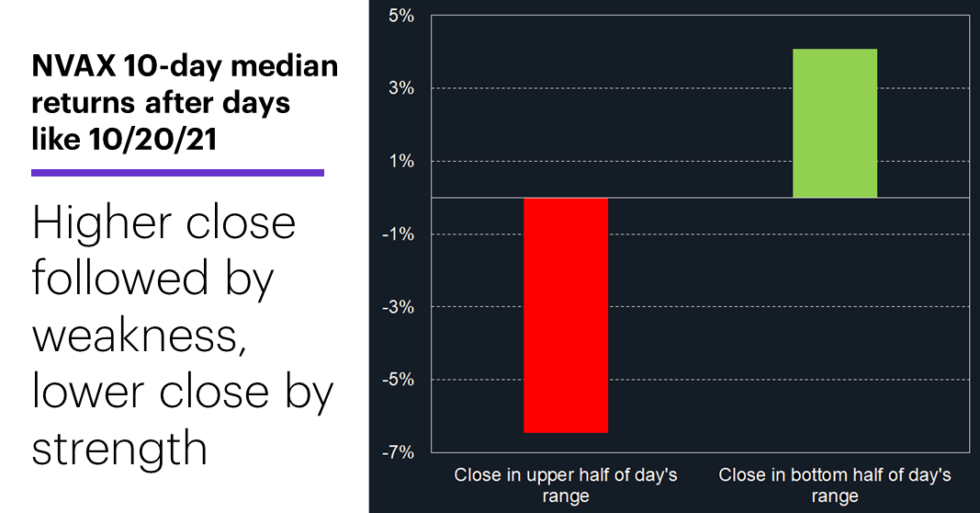This screenshot has width=980, height=513.
Task: Click the 'lower close by' text line
Action: (183, 393)
